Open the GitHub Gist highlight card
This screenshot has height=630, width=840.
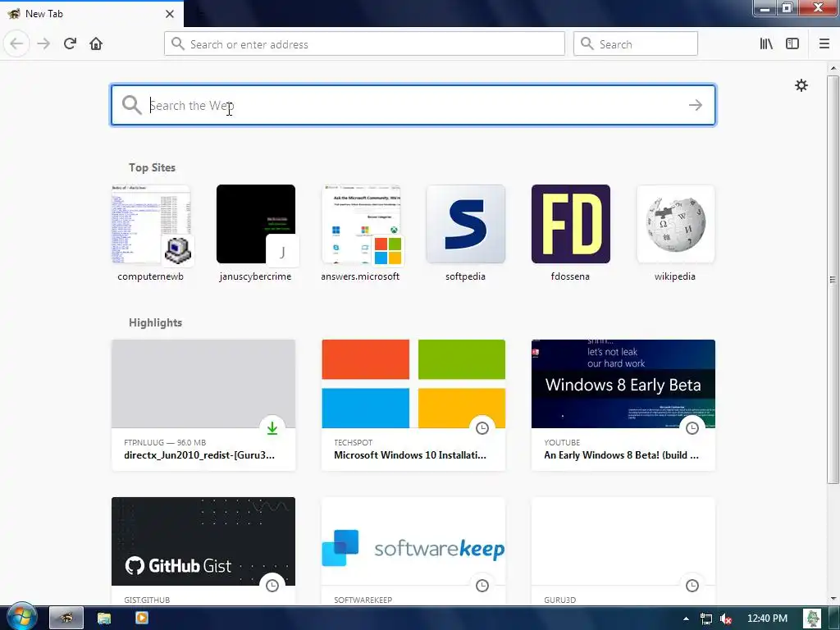click(x=203, y=552)
